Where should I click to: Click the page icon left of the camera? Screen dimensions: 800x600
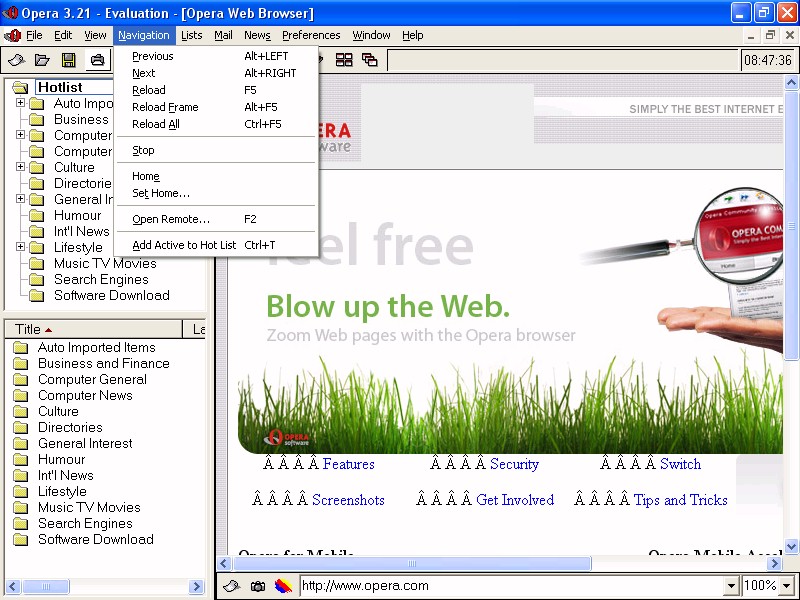232,586
